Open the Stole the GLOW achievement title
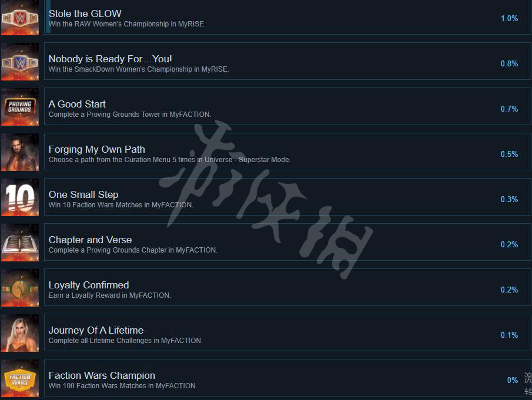Image resolution: width=532 pixels, height=400 pixels. [x=85, y=14]
